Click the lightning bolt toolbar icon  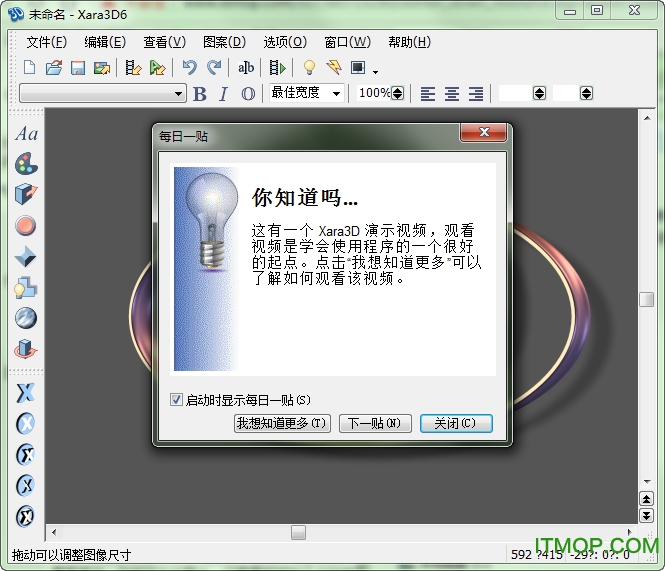334,67
